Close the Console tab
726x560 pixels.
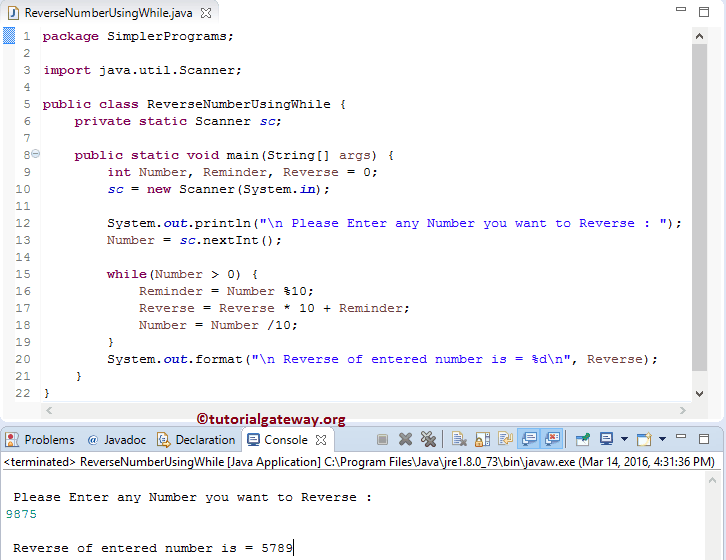(x=321, y=440)
